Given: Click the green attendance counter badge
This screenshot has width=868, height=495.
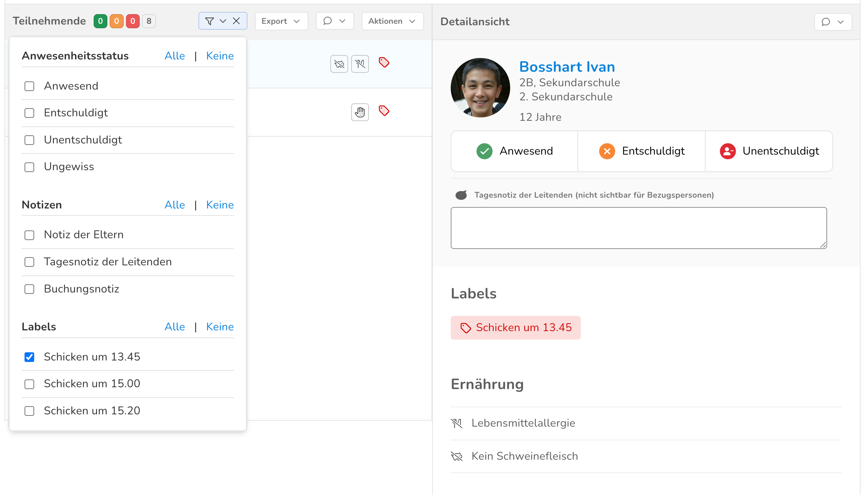Looking at the screenshot, I should pos(100,21).
